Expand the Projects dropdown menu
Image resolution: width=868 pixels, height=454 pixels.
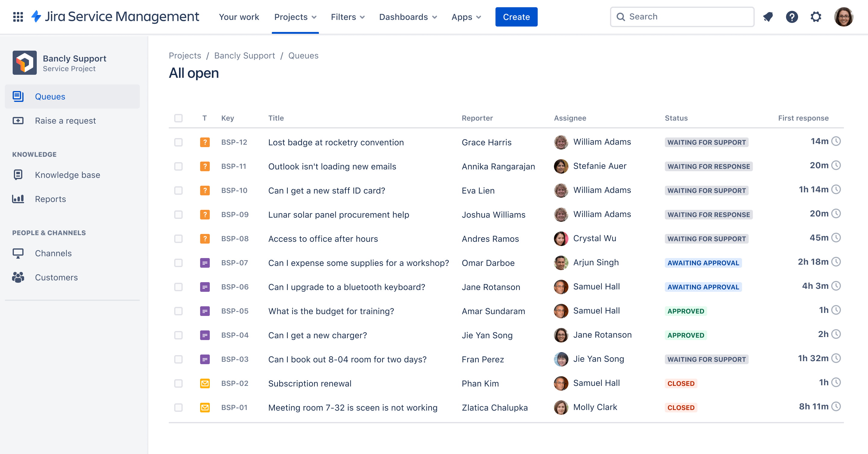pos(295,17)
